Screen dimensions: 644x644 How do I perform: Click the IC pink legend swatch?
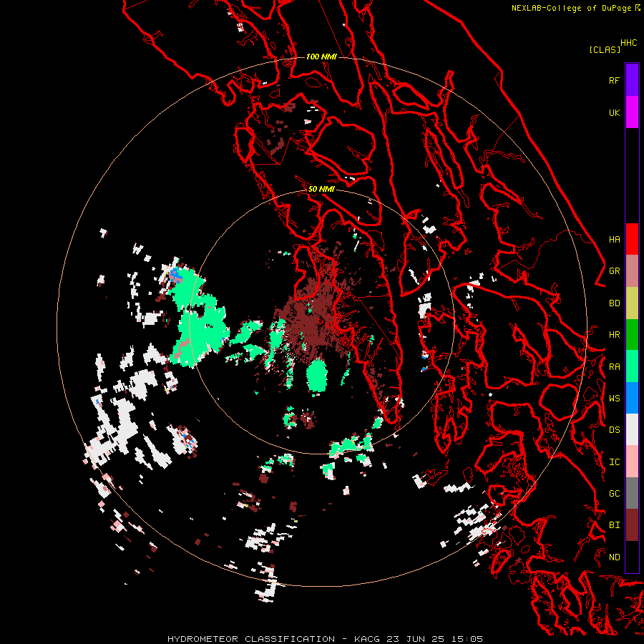tap(632, 462)
